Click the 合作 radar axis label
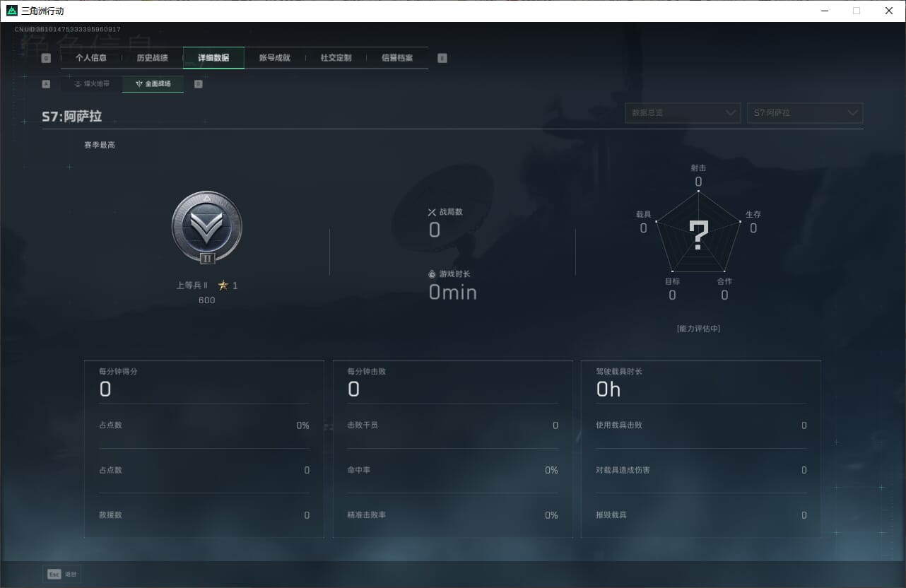Image resolution: width=906 pixels, height=588 pixels. click(x=724, y=281)
